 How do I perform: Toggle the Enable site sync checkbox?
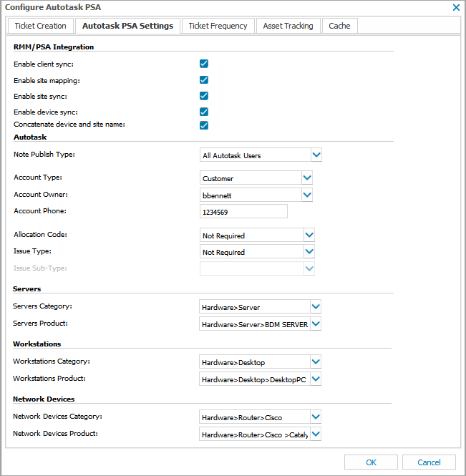204,96
